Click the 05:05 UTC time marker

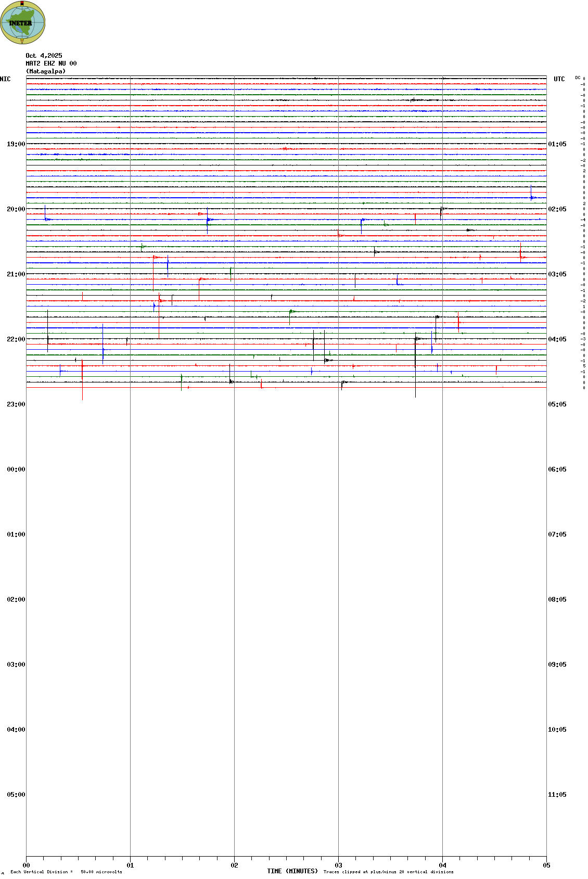557,404
